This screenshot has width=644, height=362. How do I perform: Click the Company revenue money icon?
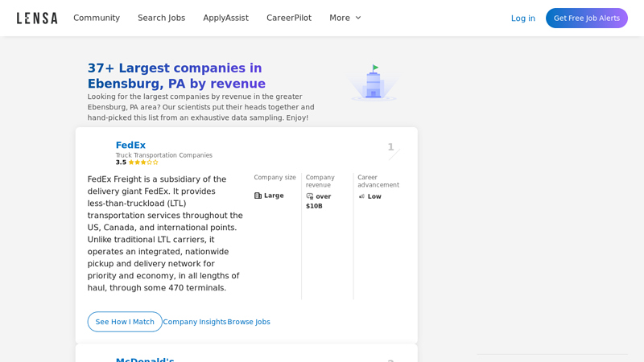[310, 196]
